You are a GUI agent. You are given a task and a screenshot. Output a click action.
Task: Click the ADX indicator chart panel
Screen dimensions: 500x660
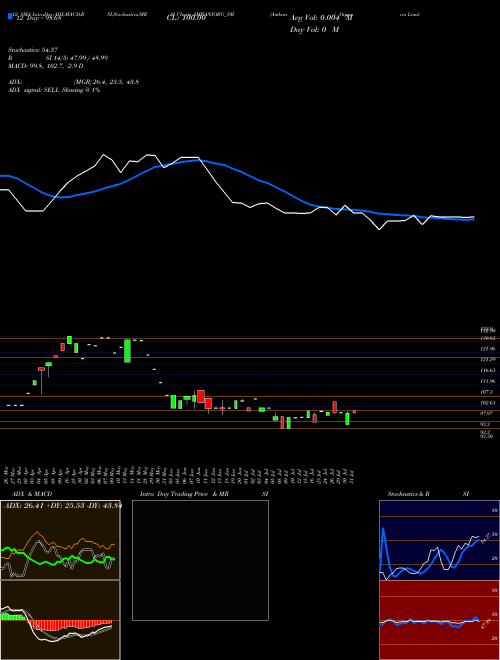(60, 540)
